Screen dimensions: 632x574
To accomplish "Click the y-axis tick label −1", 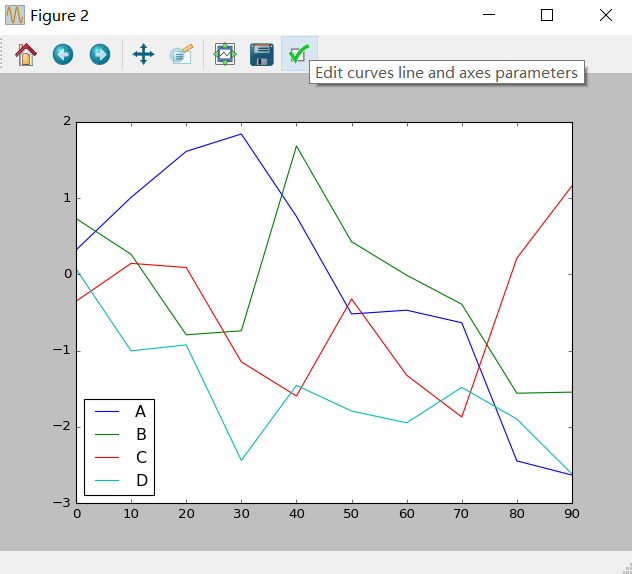I will [x=62, y=350].
